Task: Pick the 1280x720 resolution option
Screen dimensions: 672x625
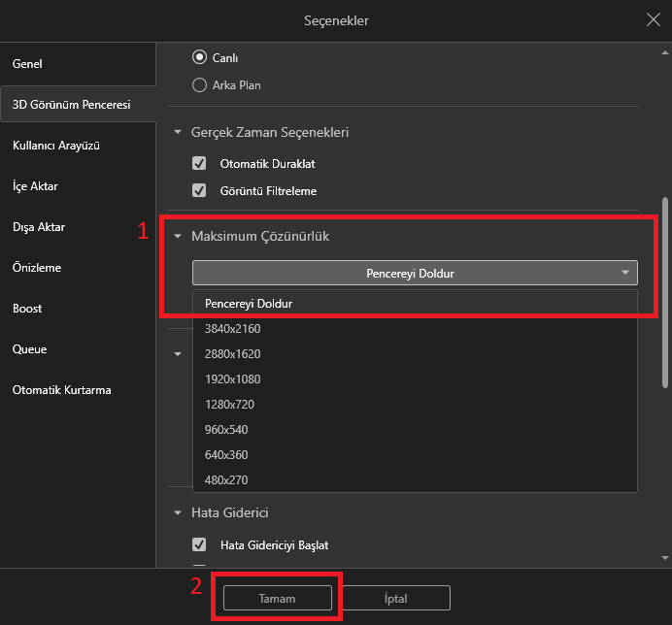Action: pyautogui.click(x=231, y=405)
